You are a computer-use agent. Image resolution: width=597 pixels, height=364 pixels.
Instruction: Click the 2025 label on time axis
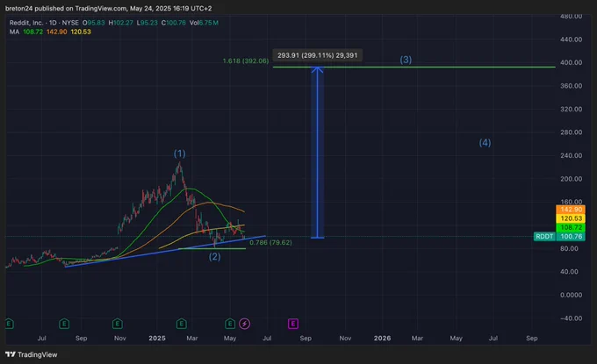click(x=157, y=339)
